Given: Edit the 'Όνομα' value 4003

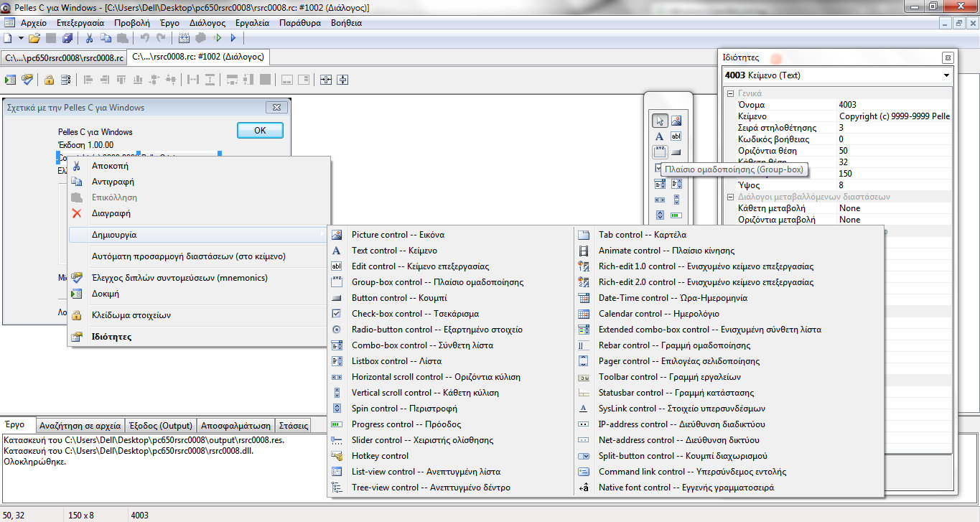Looking at the screenshot, I should coord(895,105).
